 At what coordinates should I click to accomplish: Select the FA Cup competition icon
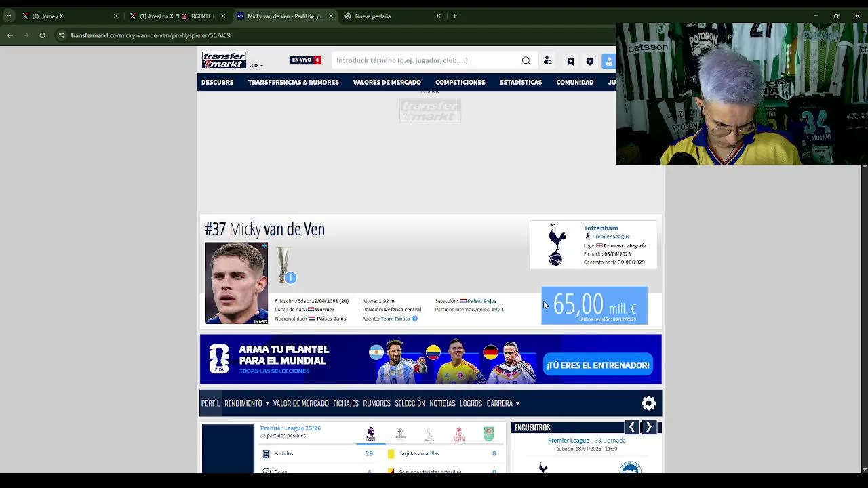point(459,434)
